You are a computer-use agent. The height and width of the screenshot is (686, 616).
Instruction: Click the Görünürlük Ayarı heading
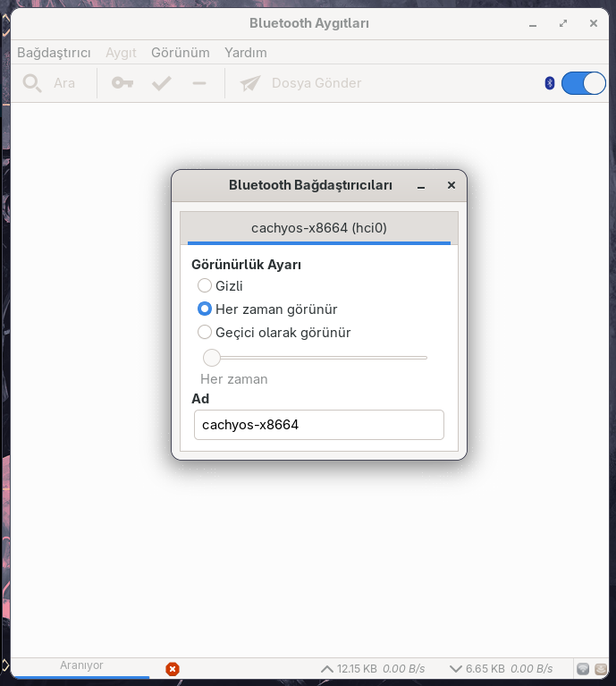pos(246,265)
